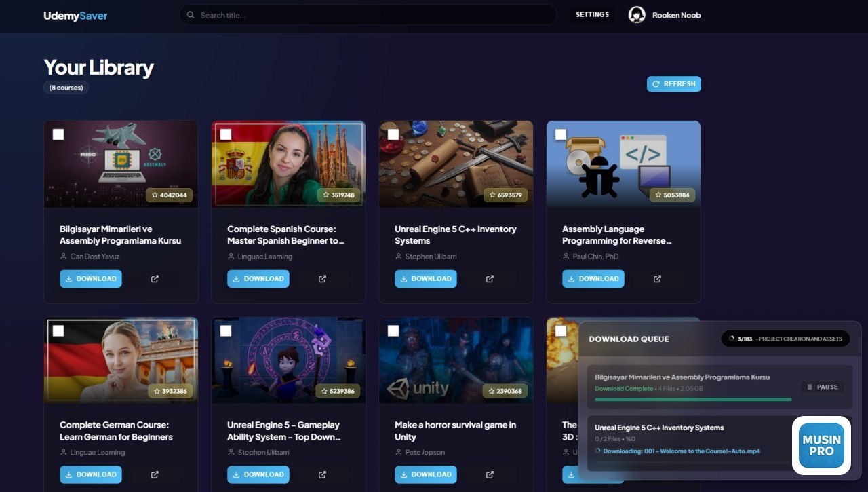This screenshot has height=492, width=868.
Task: Open Bilgisayar Mimarileri course external link icon
Action: coord(155,279)
